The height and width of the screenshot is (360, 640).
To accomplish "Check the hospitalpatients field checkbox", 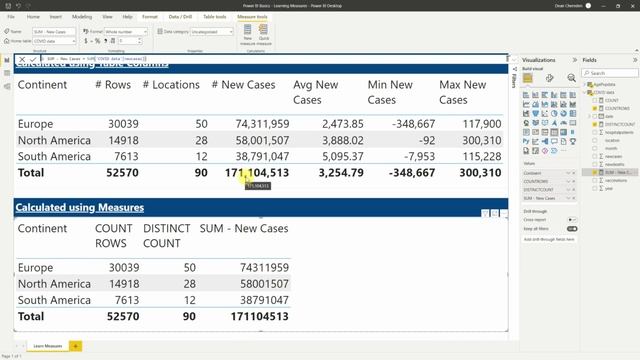I will (595, 132).
